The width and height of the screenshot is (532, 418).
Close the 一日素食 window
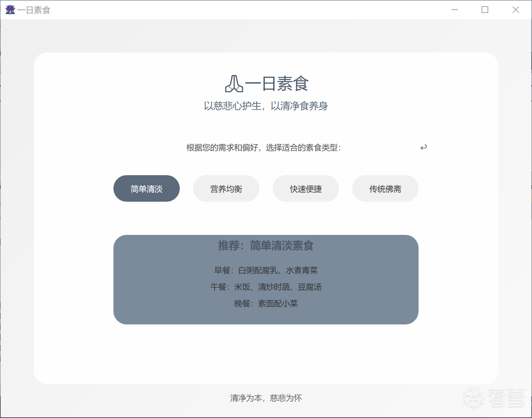pos(515,10)
